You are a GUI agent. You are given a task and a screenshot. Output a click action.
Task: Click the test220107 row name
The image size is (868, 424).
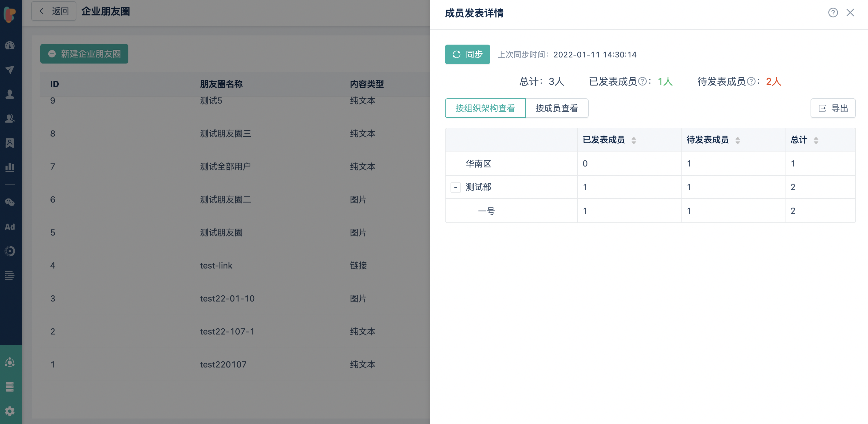tap(223, 365)
